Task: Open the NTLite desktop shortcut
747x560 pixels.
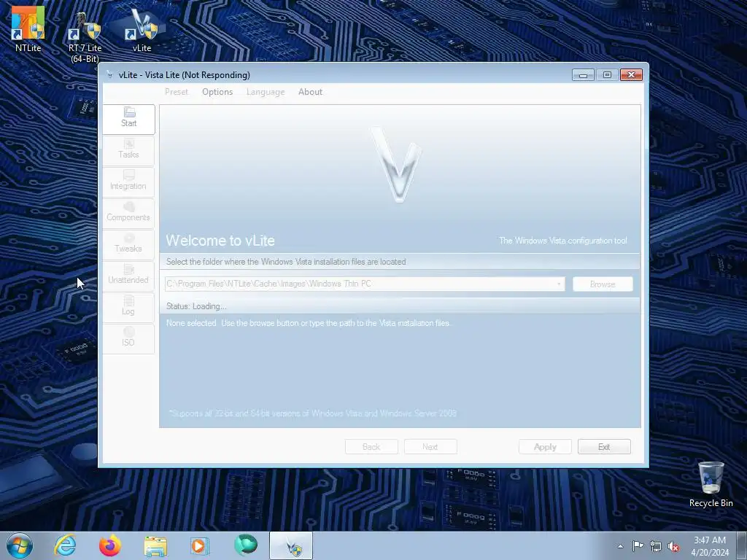Action: click(28, 28)
